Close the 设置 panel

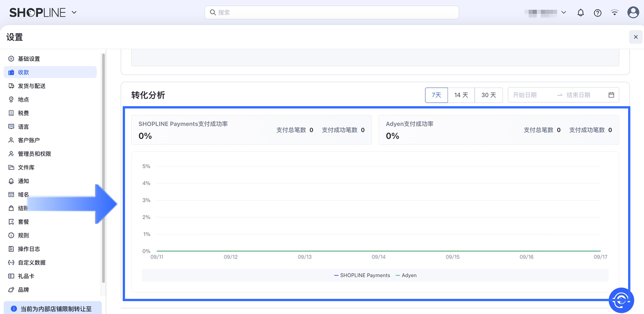636,37
